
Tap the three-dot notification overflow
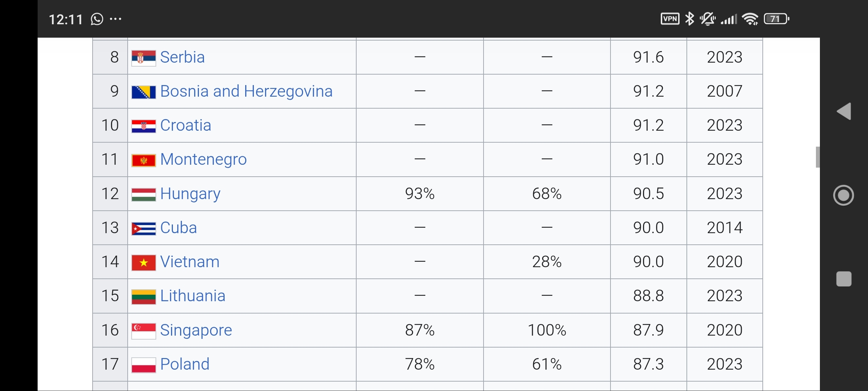coord(115,19)
